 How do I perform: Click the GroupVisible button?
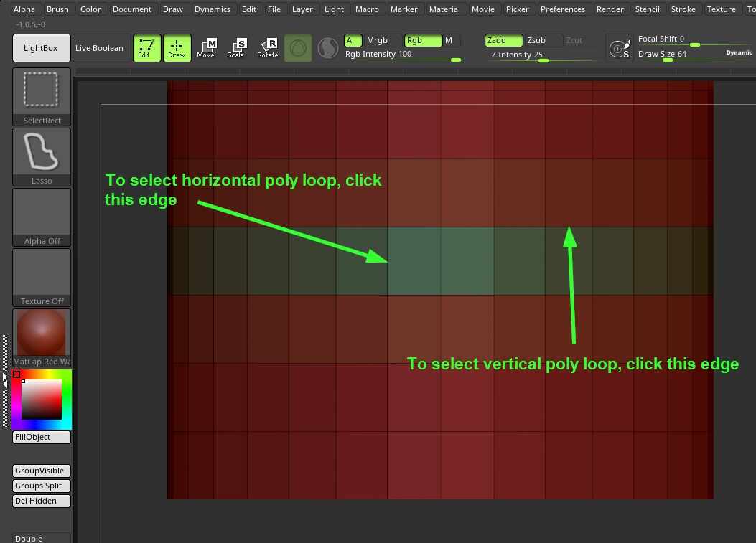point(42,471)
